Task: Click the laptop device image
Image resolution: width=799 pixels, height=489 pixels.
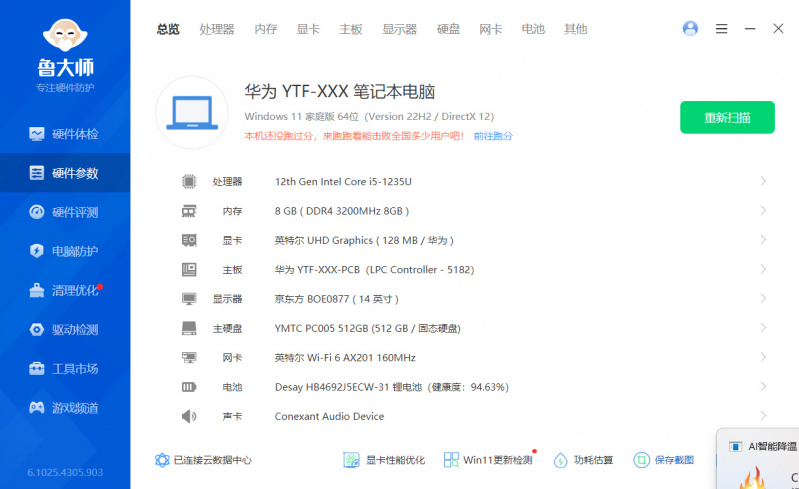Action: tap(192, 113)
